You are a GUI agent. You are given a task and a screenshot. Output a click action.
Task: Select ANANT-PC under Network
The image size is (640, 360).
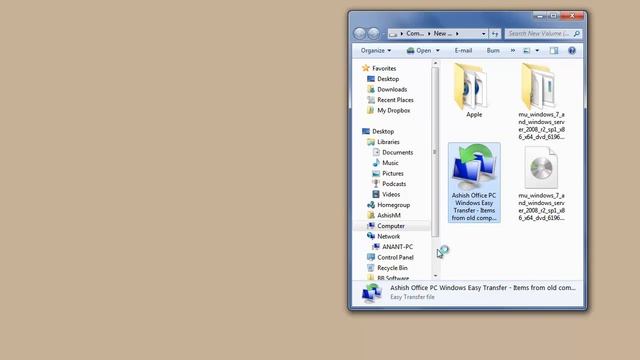click(x=397, y=247)
